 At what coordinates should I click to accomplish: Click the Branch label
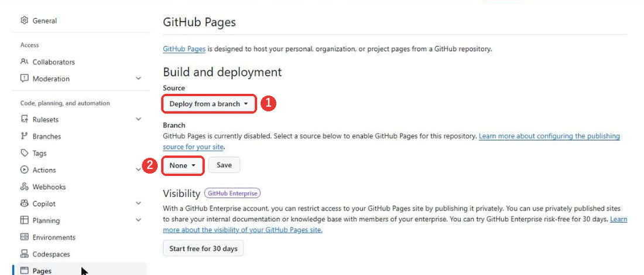(x=174, y=125)
